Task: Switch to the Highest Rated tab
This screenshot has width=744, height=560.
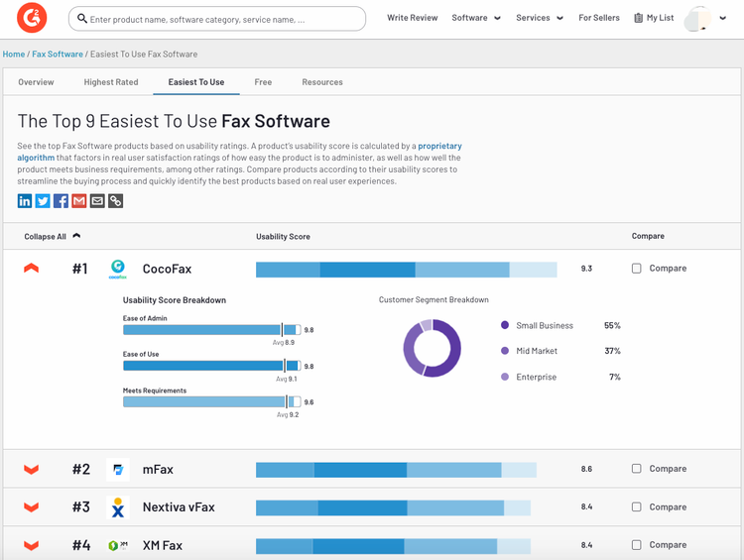Action: pyautogui.click(x=111, y=82)
